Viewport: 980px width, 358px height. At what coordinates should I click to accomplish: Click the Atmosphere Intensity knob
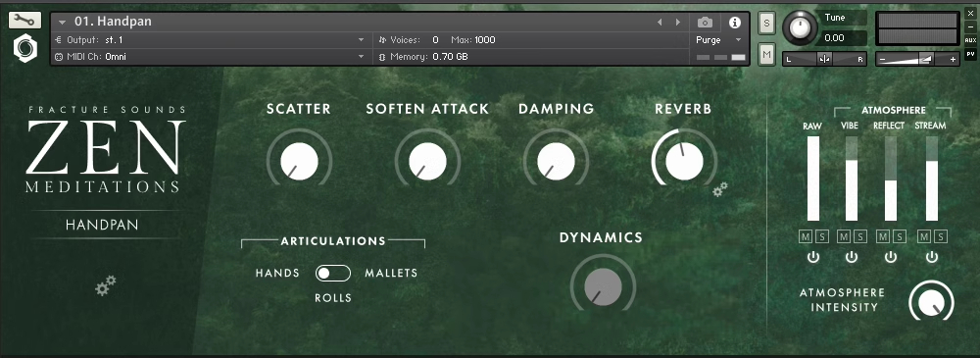[931, 301]
